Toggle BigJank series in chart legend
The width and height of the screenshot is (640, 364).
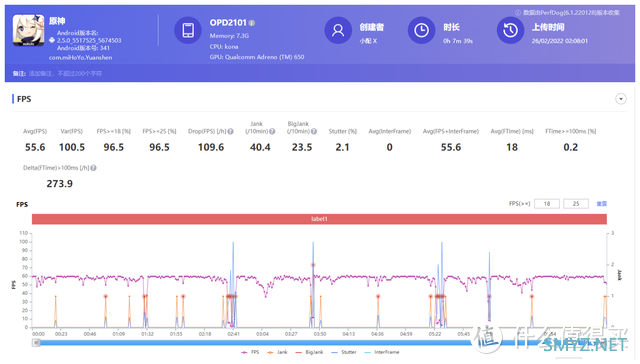coord(309,352)
